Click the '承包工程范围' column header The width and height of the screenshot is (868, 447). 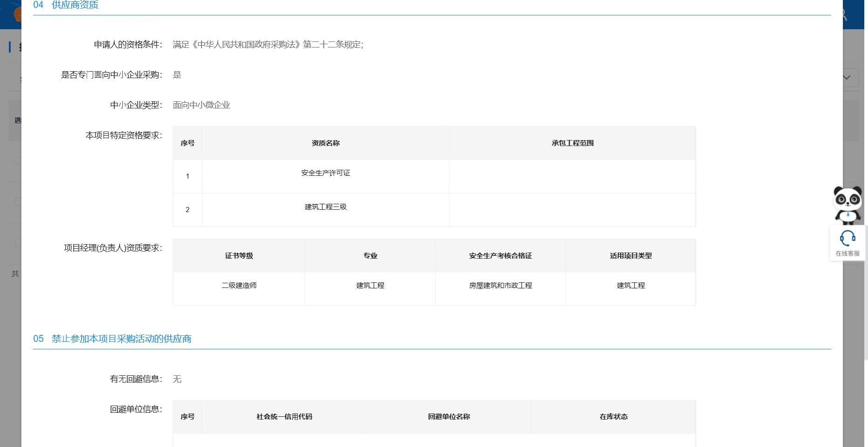point(572,143)
